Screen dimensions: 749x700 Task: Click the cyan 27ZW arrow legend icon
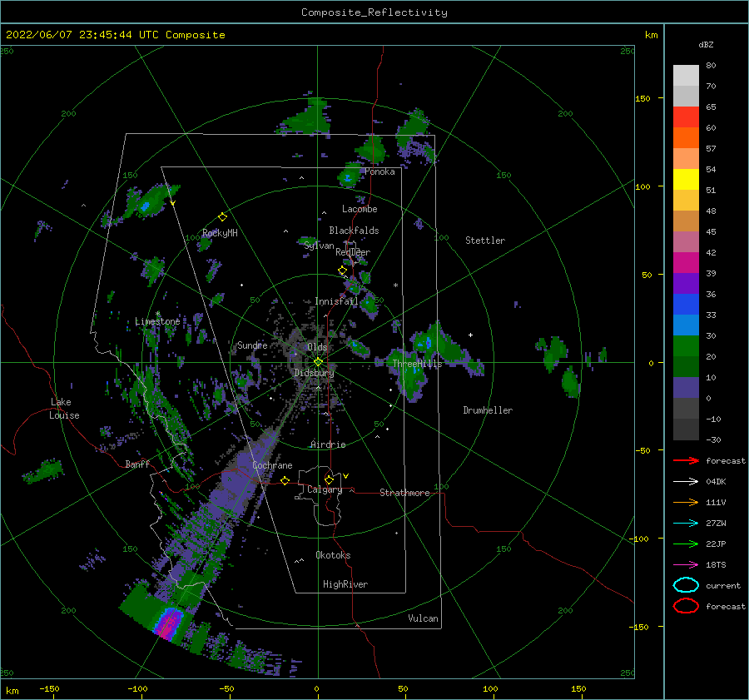tap(686, 524)
